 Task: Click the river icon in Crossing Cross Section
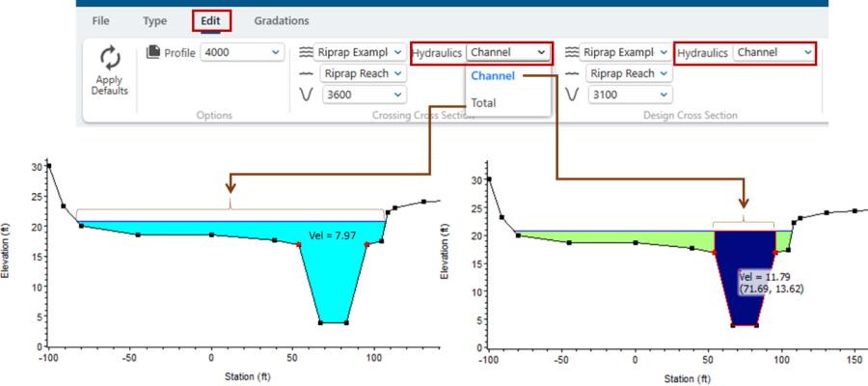pos(307,52)
